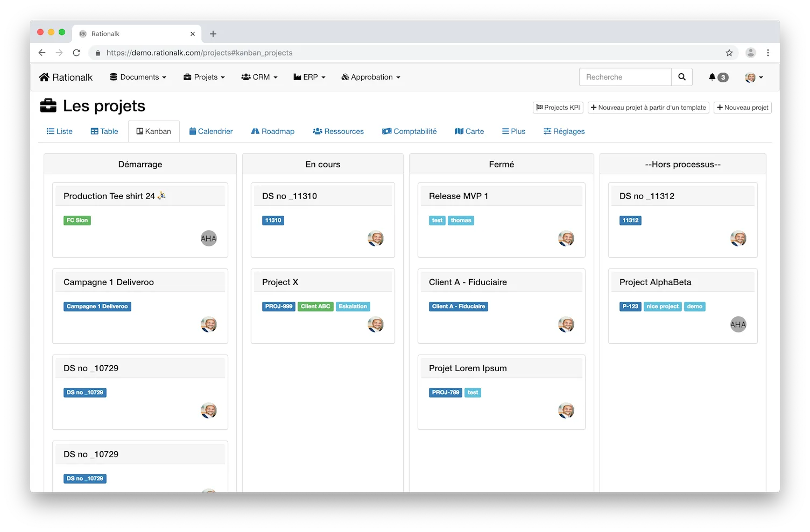Click the green Client ABC tag
This screenshot has height=532, width=810.
click(315, 306)
